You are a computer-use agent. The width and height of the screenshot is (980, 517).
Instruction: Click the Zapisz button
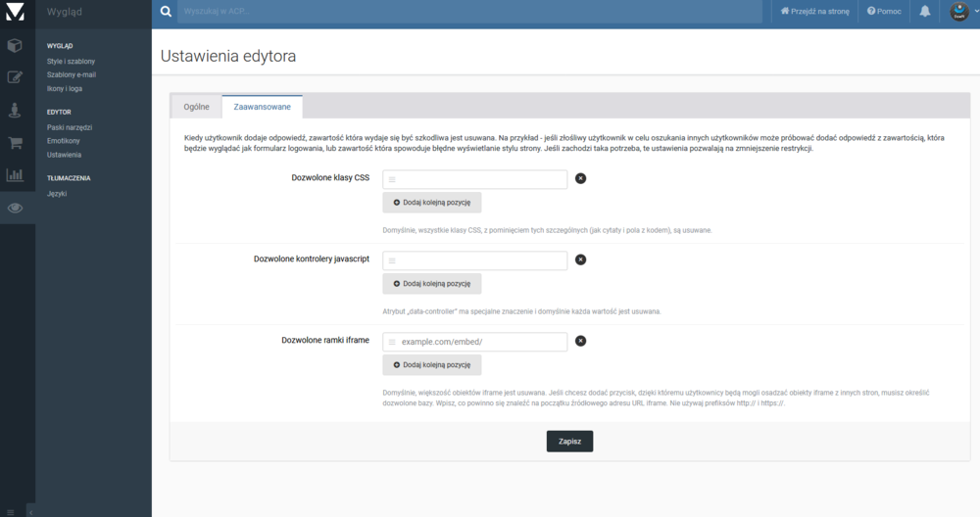(x=569, y=442)
